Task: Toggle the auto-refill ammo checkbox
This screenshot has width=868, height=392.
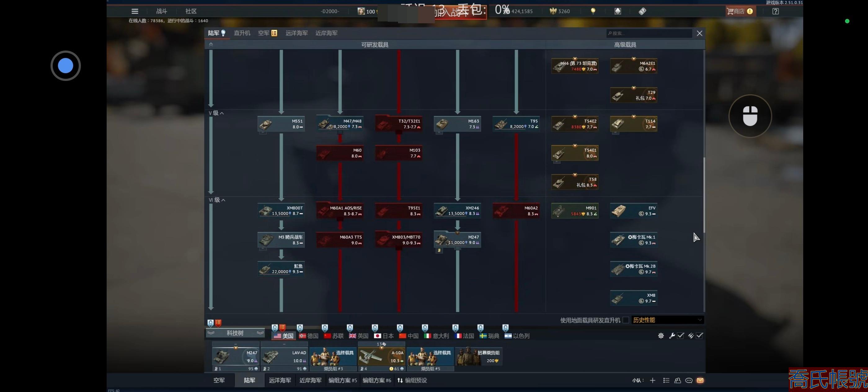Action: [700, 336]
